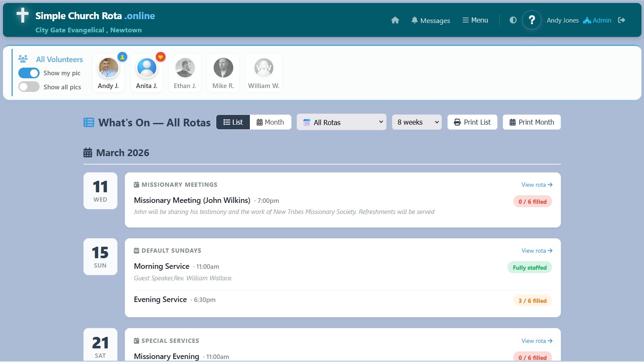Change the 8 weeks duration dropdown
This screenshot has width=644, height=362.
(417, 122)
